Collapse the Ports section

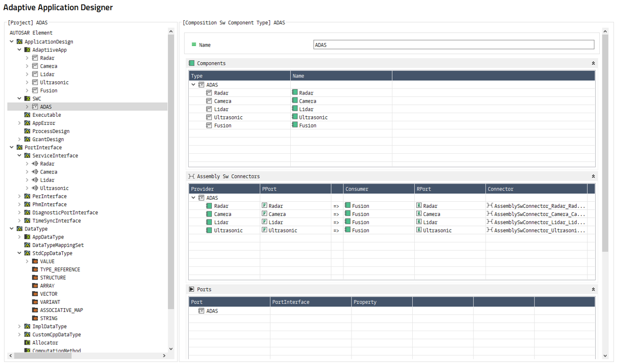pos(593,289)
